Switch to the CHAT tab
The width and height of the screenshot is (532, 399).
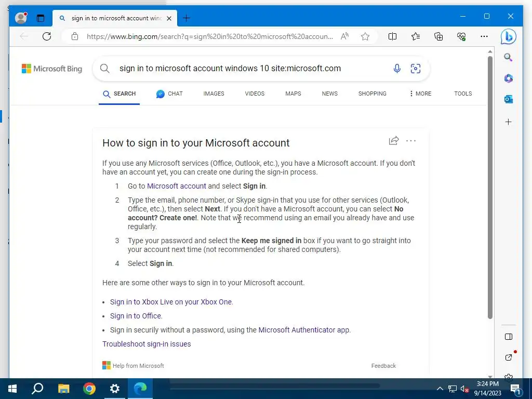point(169,94)
